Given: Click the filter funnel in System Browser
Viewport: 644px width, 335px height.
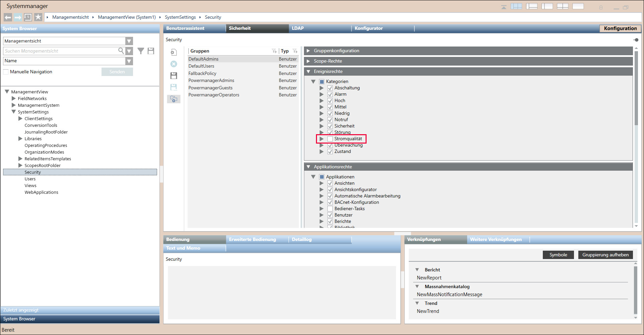Looking at the screenshot, I should pos(141,51).
